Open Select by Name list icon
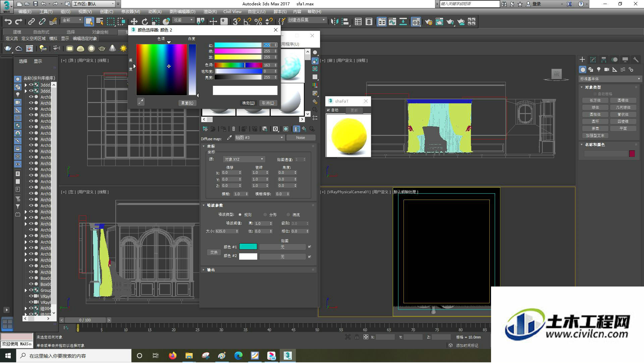 pyautogui.click(x=100, y=22)
